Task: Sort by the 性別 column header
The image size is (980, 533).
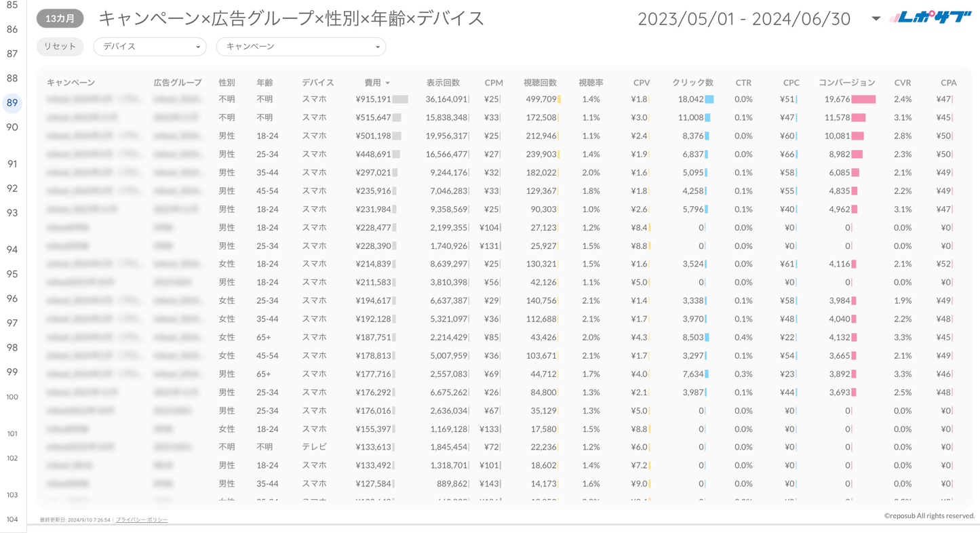Action: coord(227,83)
